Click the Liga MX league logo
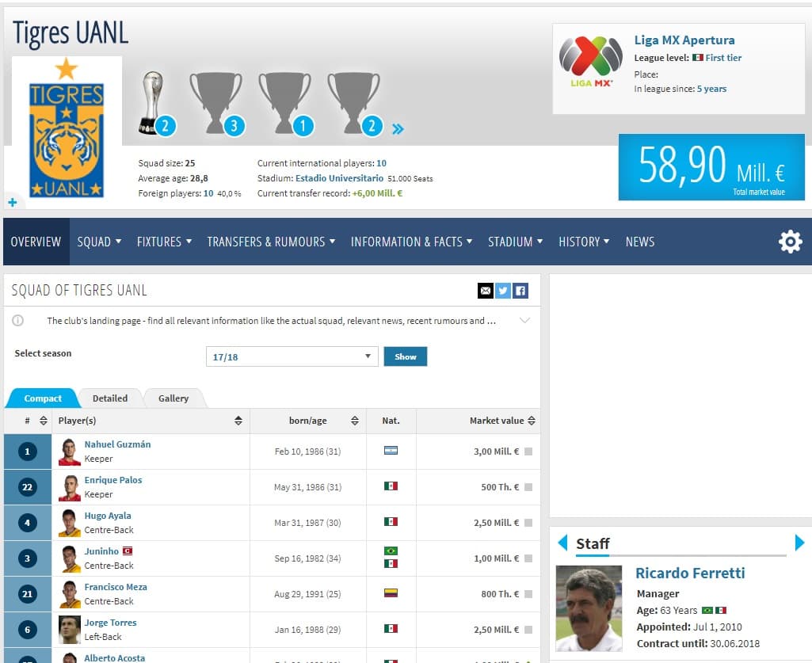Screen dimensions: 812x663 coord(591,62)
